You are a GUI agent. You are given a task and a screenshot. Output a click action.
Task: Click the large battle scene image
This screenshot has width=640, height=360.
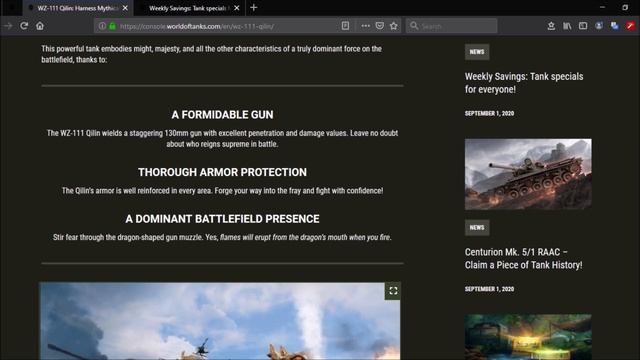coord(220,321)
